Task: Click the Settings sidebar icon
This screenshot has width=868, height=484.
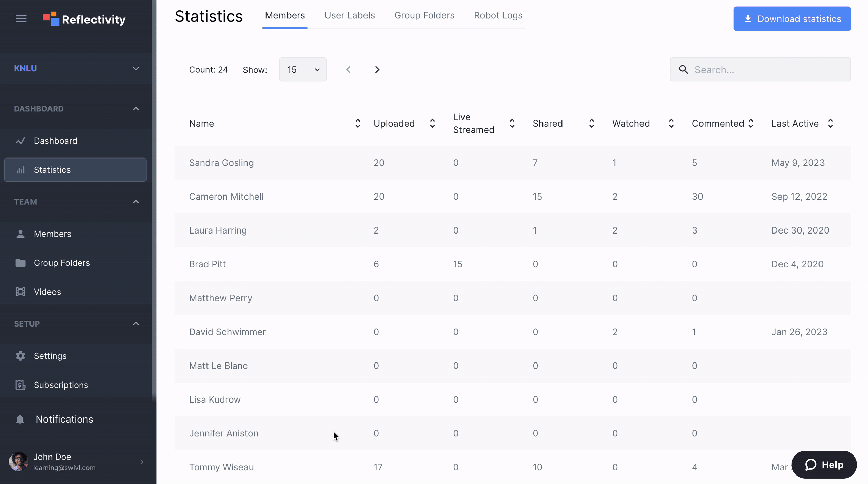Action: [20, 356]
